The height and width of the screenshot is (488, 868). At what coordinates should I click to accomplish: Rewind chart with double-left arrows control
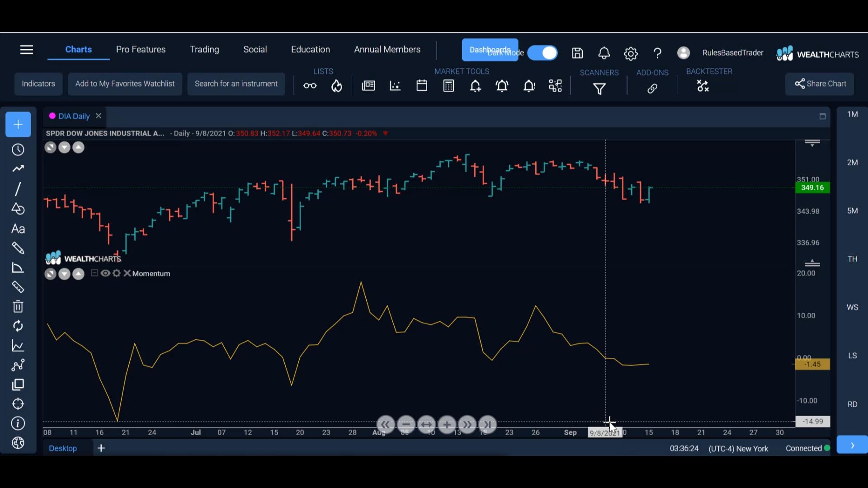[x=385, y=424]
